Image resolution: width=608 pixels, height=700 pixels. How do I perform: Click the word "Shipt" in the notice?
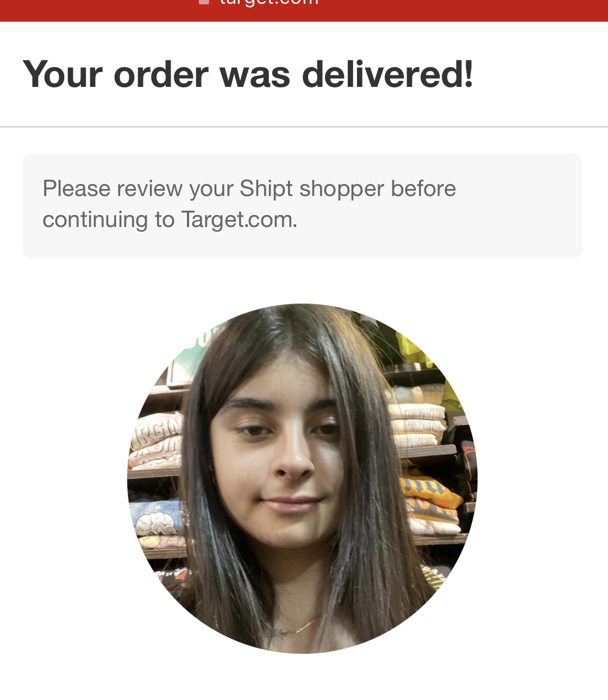266,189
